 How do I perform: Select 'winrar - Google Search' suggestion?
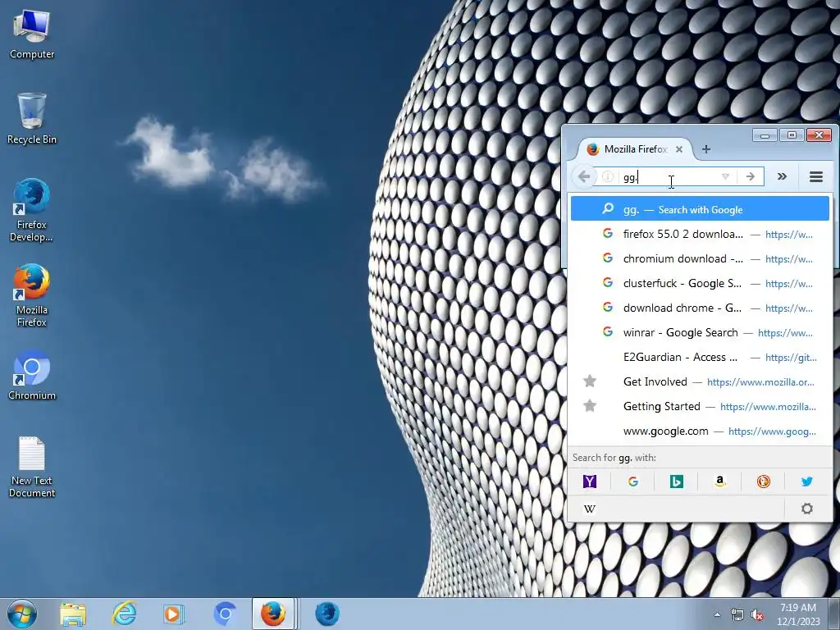point(700,333)
